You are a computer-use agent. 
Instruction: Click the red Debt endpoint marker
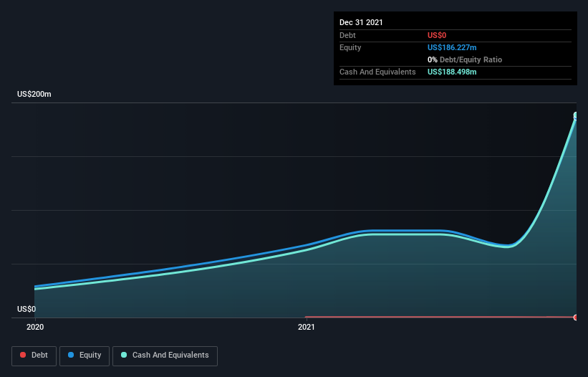click(576, 318)
